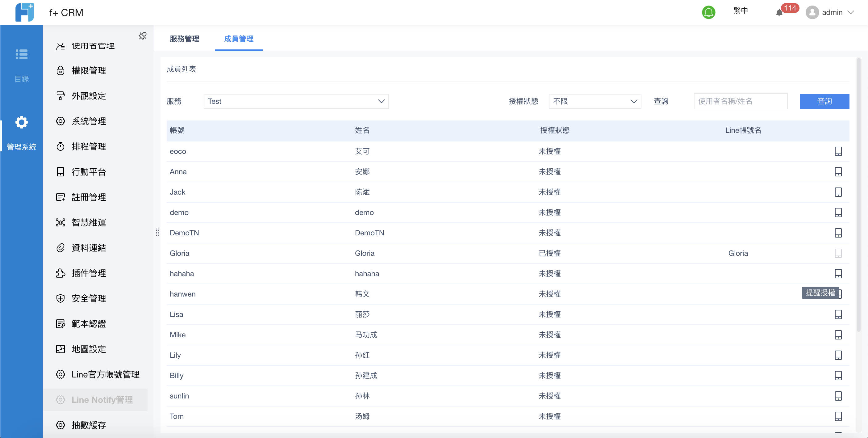Switch language via 繁中 selector

pyautogui.click(x=740, y=11)
